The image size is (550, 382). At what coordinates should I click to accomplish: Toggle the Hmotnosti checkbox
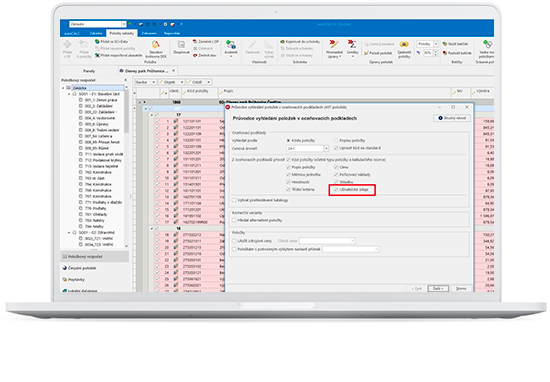pyautogui.click(x=289, y=182)
